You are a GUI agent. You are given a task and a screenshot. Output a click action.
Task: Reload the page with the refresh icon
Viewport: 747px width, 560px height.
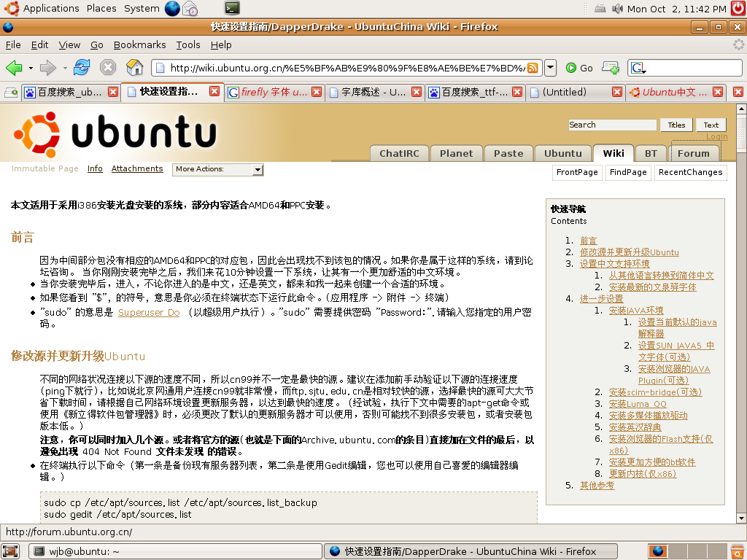(x=82, y=68)
